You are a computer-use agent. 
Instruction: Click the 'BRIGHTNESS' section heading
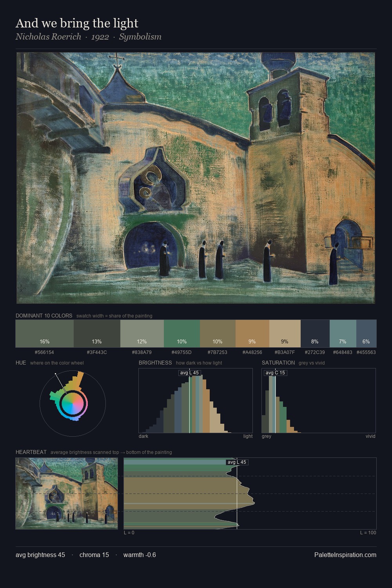[155, 363]
